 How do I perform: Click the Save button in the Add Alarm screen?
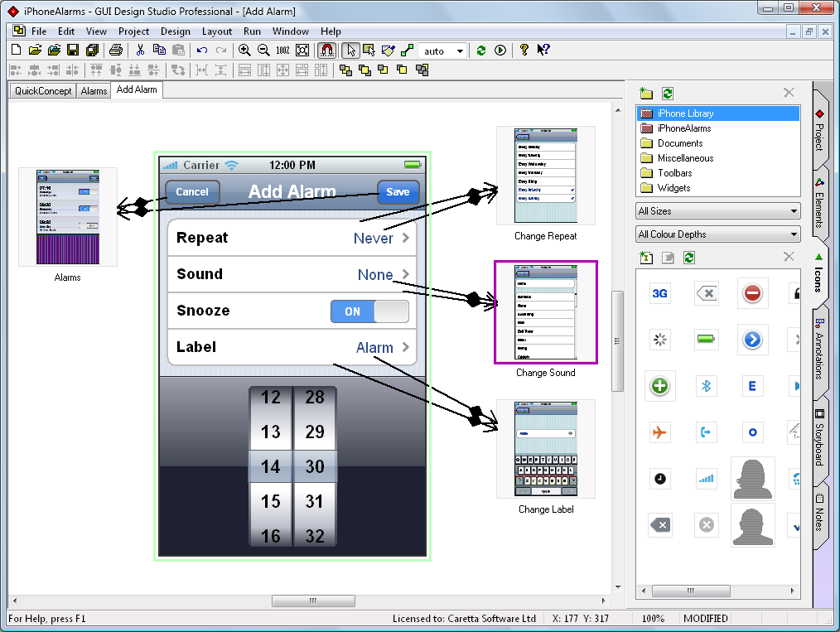(x=398, y=191)
